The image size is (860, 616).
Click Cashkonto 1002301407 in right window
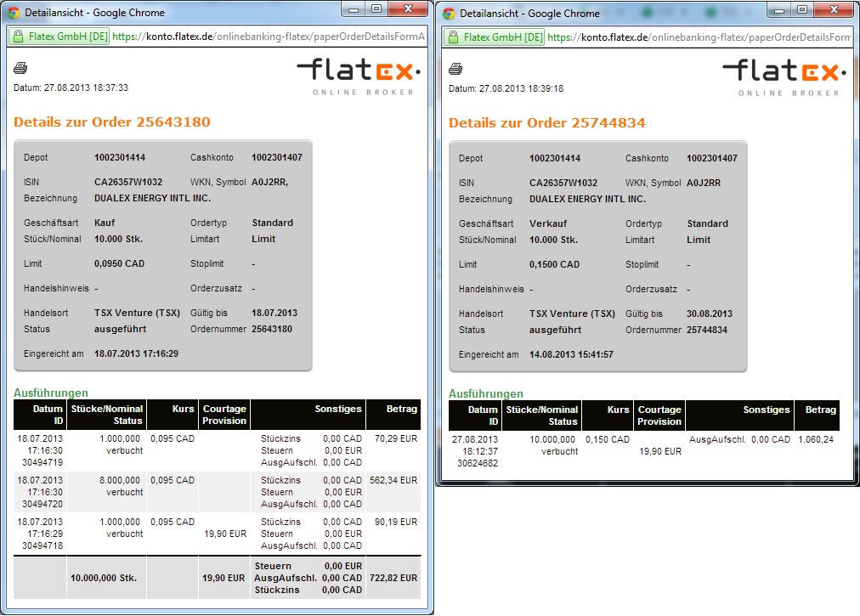(712, 159)
